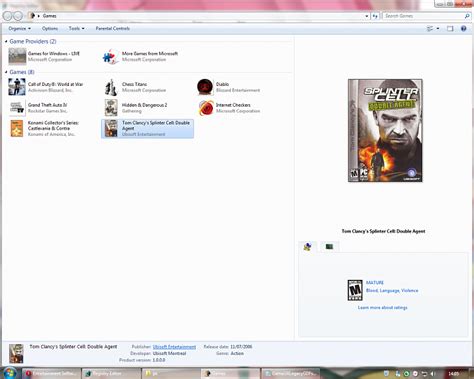Click the volume icon in system tray
Screen dimensions: 474x379
(433, 374)
